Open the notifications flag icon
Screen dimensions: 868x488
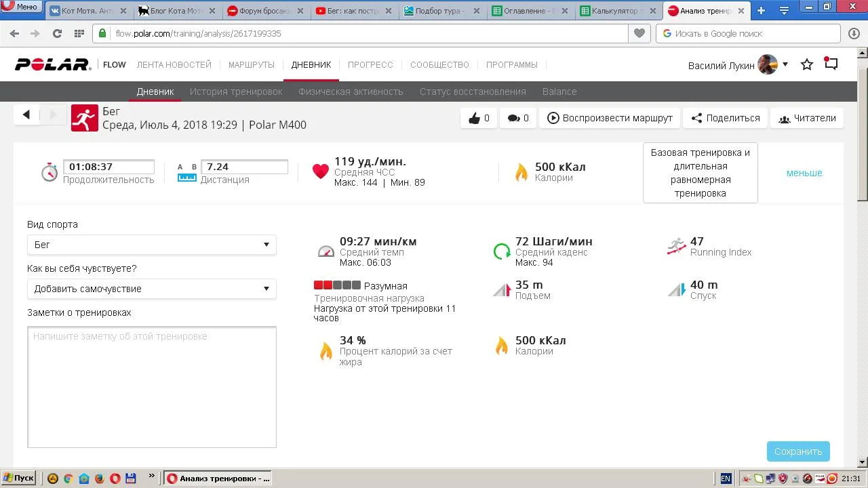831,64
